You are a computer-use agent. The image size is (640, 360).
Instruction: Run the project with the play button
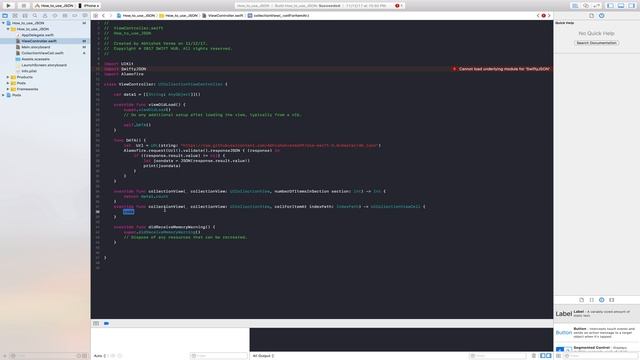point(8,6)
